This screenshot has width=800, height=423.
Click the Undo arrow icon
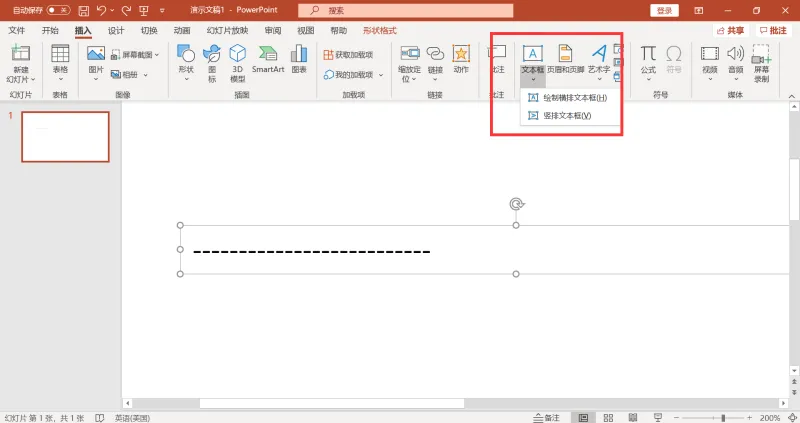coord(101,10)
